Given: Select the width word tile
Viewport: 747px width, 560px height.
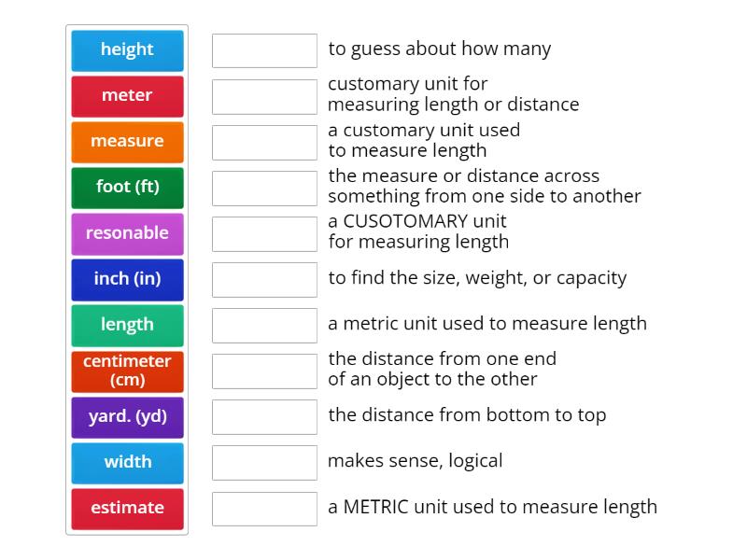Looking at the screenshot, I should [127, 463].
